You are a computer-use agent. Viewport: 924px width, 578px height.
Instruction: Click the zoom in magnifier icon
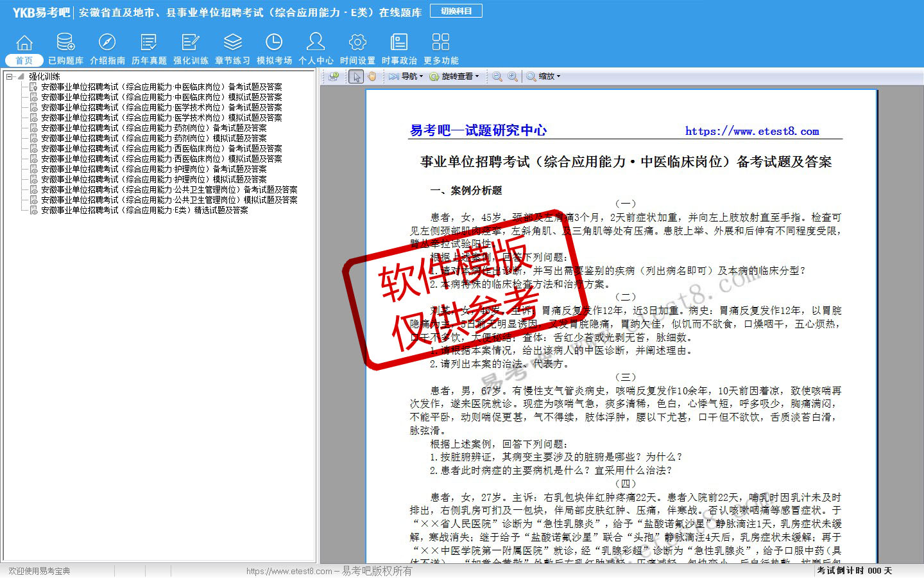513,76
